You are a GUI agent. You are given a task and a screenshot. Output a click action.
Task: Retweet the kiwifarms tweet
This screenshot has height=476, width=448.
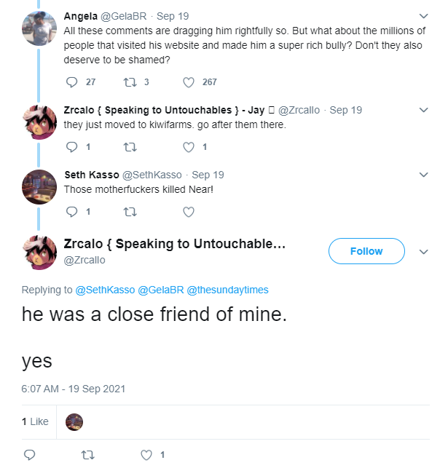(130, 147)
